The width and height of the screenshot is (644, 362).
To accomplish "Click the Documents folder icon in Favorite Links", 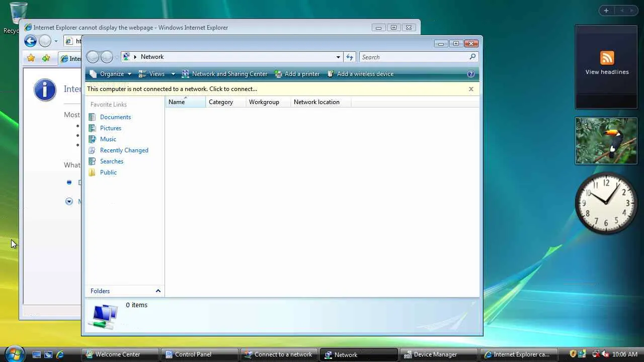I will click(92, 117).
